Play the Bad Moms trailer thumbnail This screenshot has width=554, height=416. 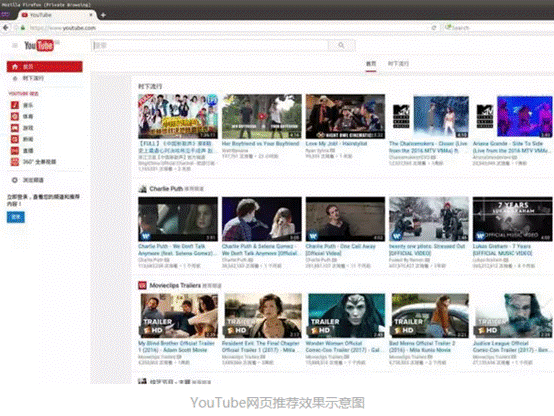pos(429,316)
